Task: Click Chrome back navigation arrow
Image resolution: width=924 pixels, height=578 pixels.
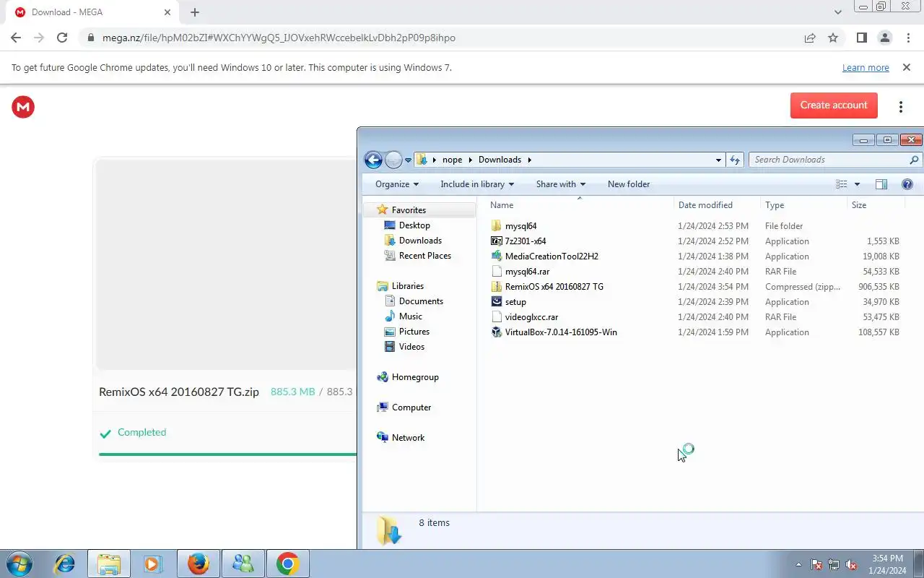Action: (16, 38)
